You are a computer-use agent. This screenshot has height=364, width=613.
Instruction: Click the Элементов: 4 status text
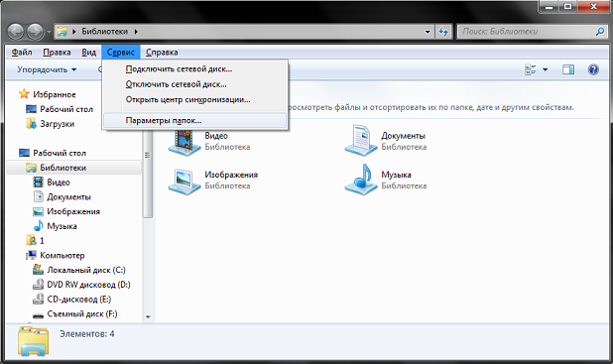[86, 334]
